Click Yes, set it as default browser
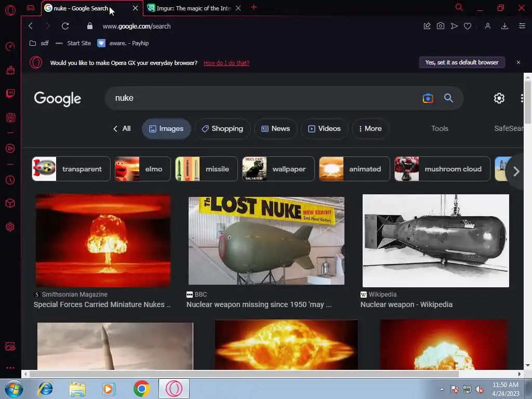Image resolution: width=532 pixels, height=399 pixels. click(462, 62)
